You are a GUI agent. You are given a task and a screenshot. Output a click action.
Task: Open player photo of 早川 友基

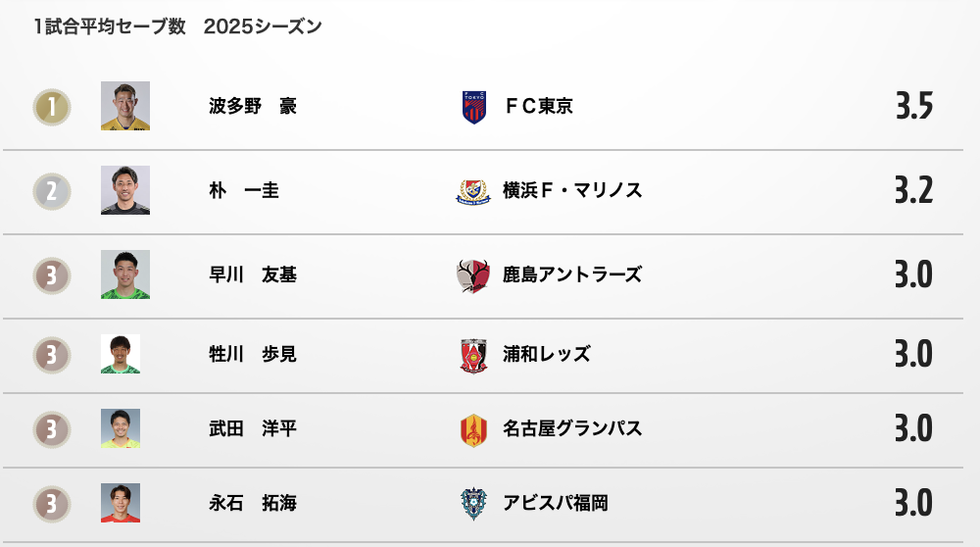pos(125,274)
